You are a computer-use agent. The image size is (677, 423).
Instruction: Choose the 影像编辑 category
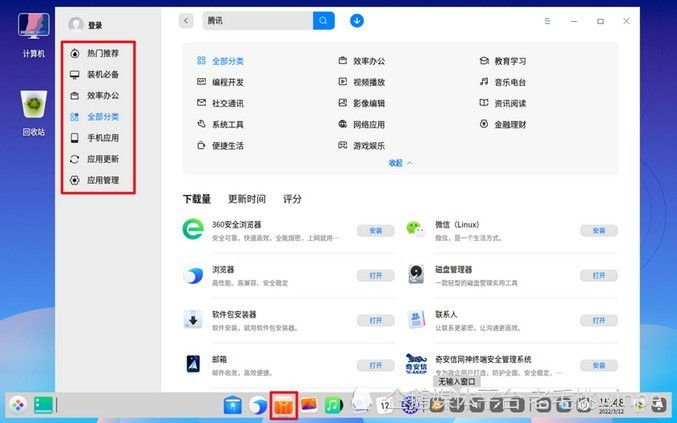[361, 103]
